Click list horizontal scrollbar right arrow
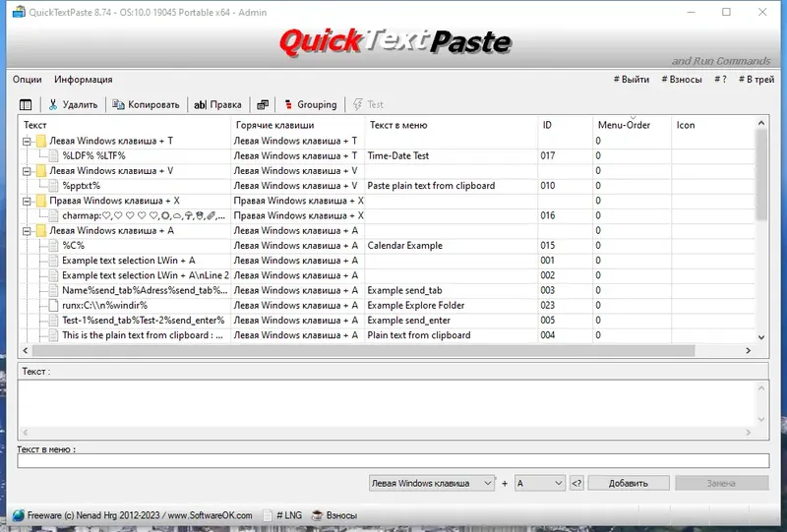This screenshot has height=532, width=787. coord(749,350)
